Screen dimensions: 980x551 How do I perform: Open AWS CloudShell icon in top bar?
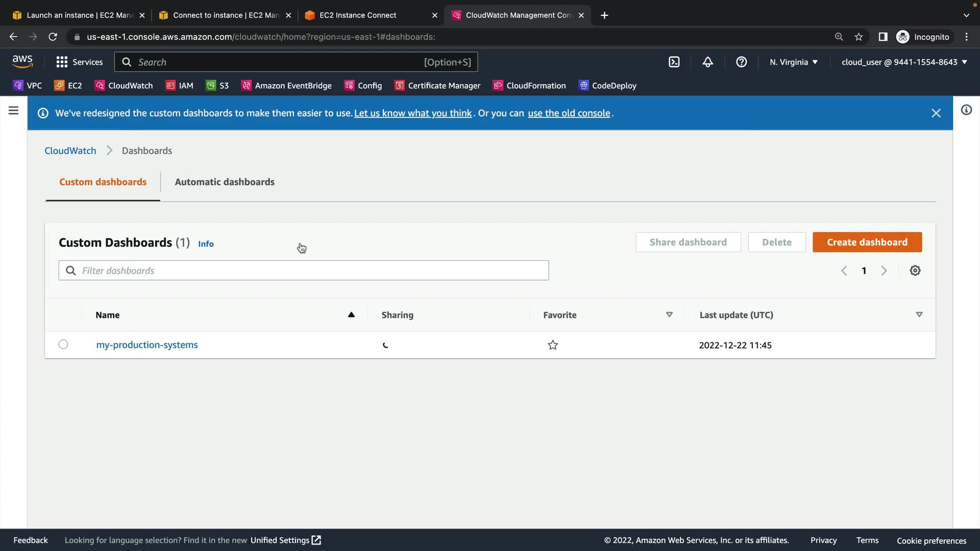click(x=674, y=62)
